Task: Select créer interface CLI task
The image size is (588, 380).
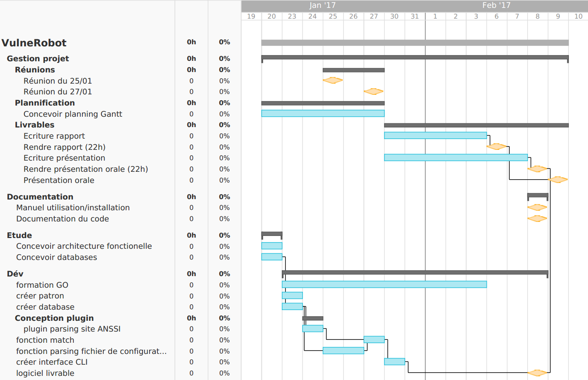Action: [x=52, y=362]
